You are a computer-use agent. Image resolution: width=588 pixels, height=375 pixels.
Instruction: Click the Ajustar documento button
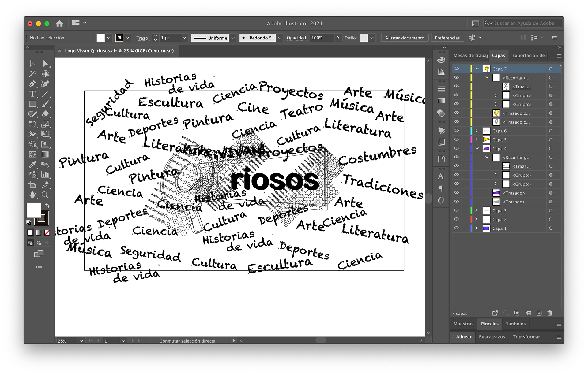pos(405,38)
